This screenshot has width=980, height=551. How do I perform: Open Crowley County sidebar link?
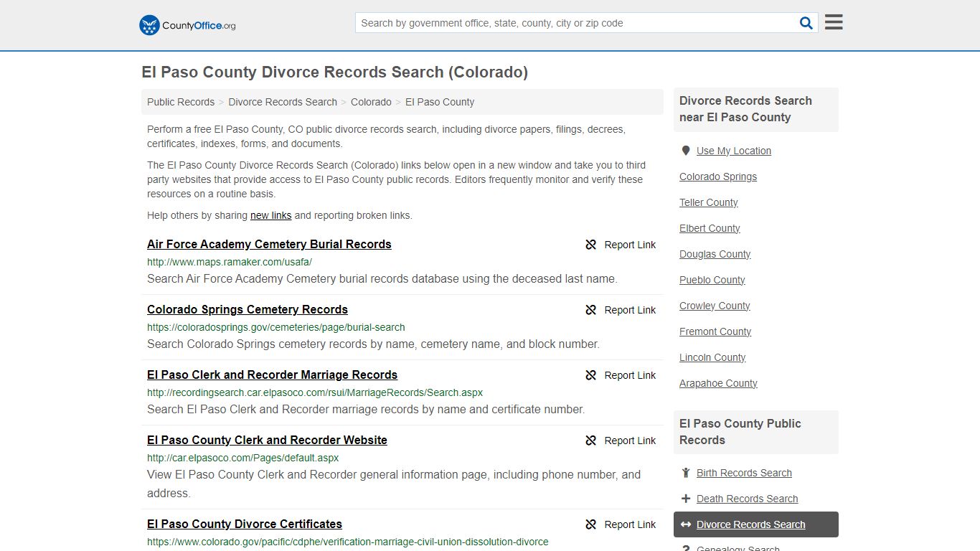(715, 306)
